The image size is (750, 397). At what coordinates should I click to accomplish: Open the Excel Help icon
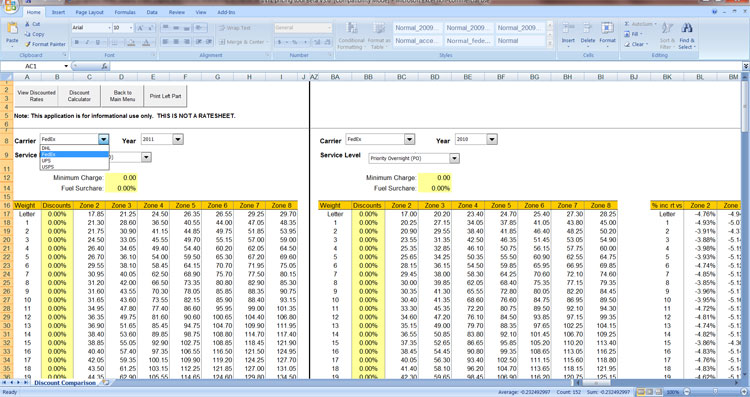715,11
